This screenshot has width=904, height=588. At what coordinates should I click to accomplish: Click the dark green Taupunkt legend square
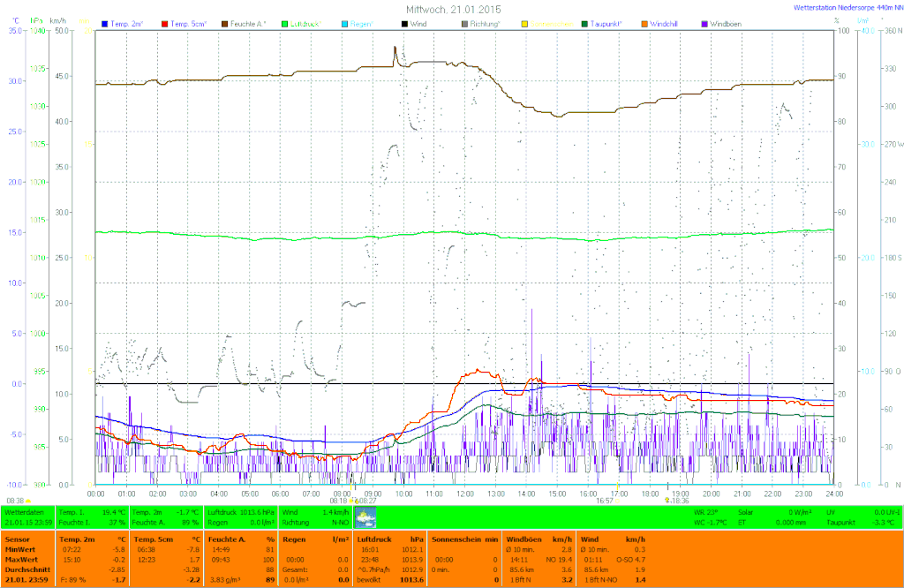(x=584, y=23)
